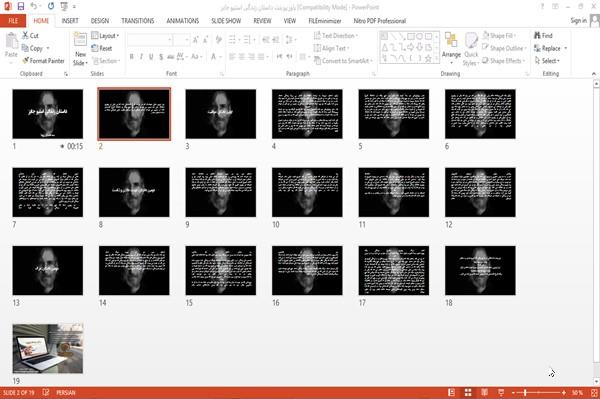The height and width of the screenshot is (399, 600).
Task: Open Nitro PDF Professional tab
Action: tap(380, 21)
